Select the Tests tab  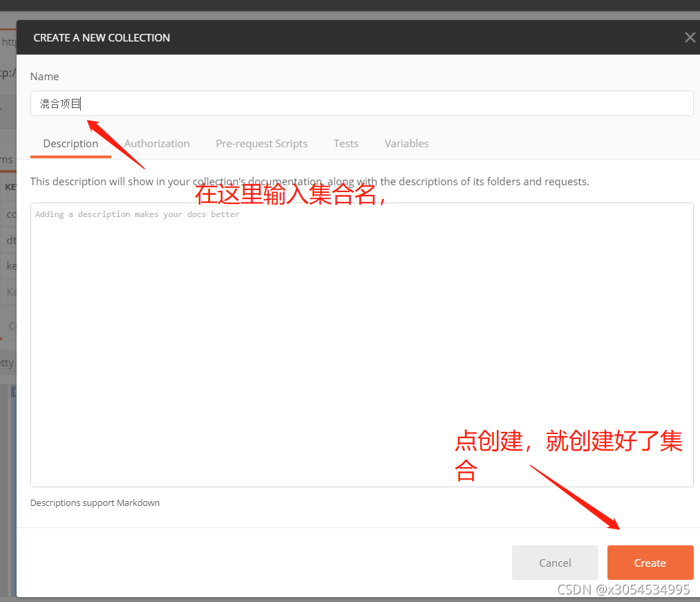[346, 143]
